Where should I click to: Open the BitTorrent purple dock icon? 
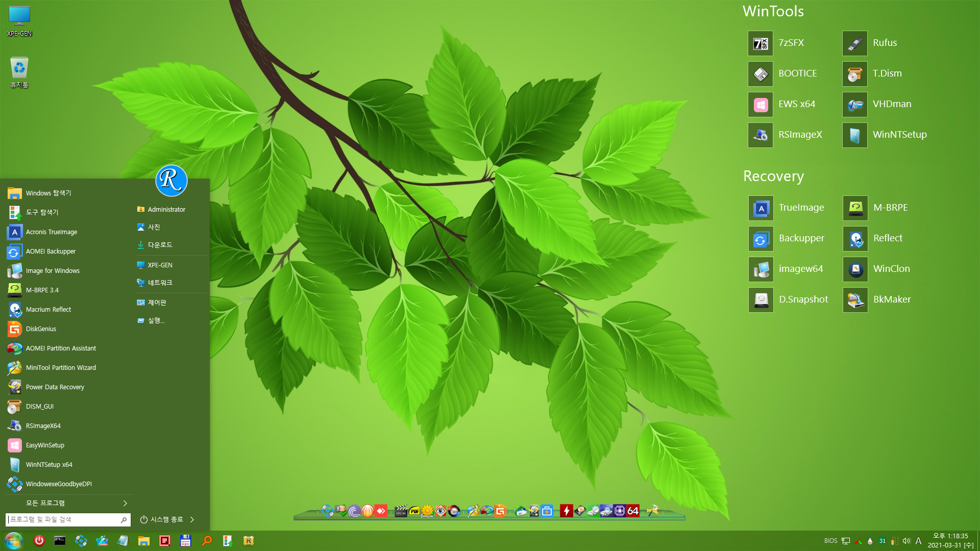point(354,511)
